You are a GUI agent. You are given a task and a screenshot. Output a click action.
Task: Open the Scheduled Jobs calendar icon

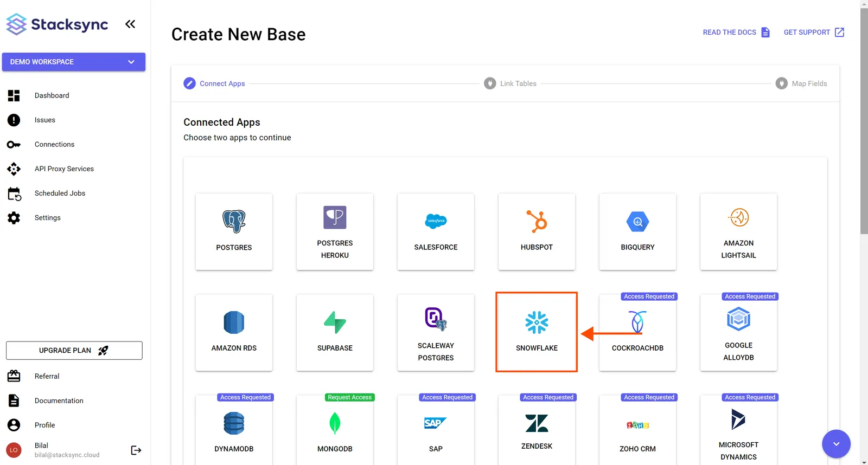coord(14,193)
